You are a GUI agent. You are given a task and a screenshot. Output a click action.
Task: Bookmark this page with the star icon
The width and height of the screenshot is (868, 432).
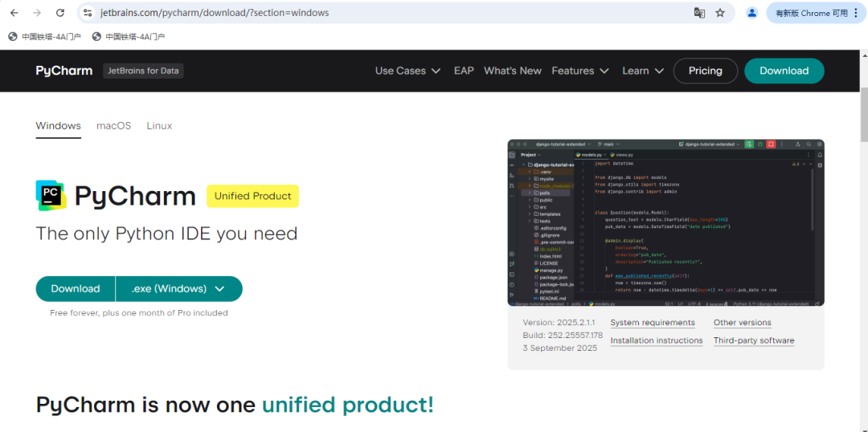click(720, 13)
